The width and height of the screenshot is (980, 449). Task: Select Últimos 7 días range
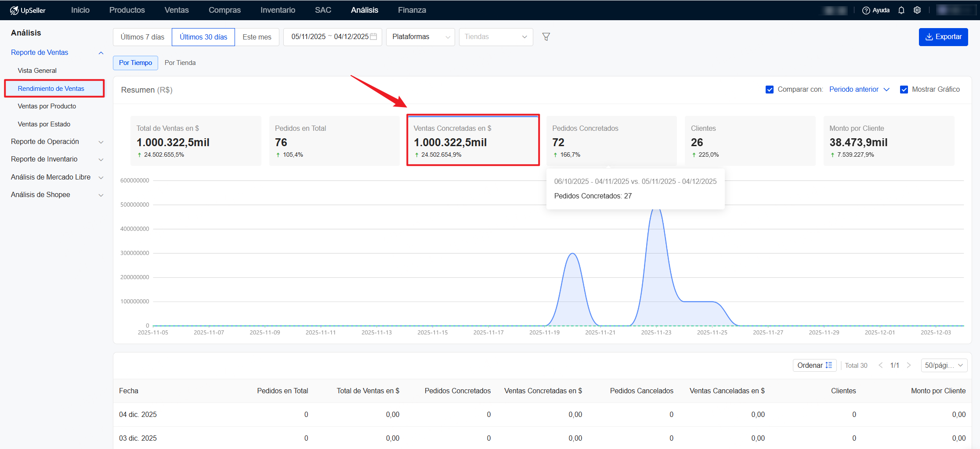click(x=142, y=37)
